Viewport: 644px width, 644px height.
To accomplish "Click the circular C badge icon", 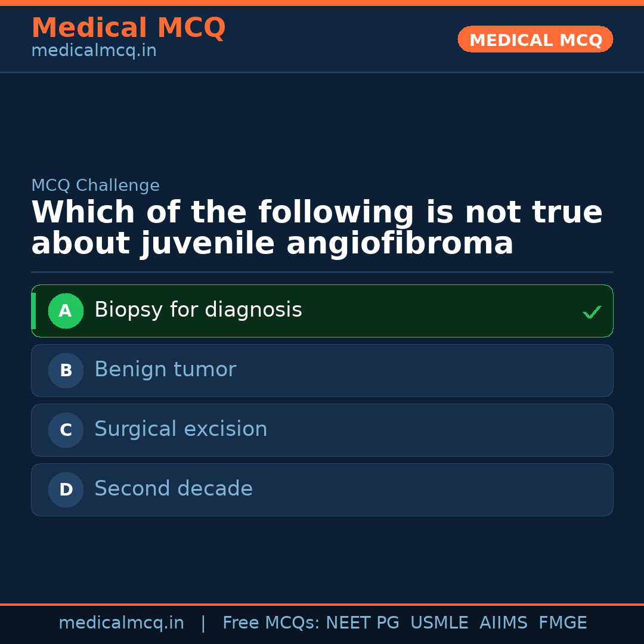I will pos(66,430).
